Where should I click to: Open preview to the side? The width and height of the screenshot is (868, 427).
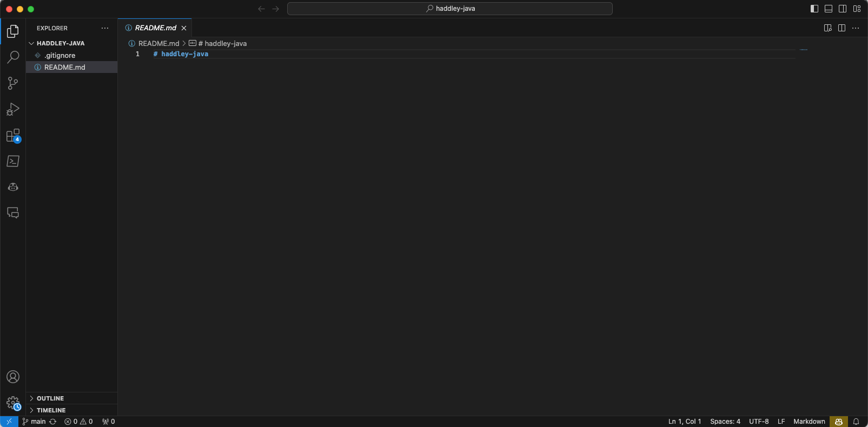pyautogui.click(x=828, y=28)
